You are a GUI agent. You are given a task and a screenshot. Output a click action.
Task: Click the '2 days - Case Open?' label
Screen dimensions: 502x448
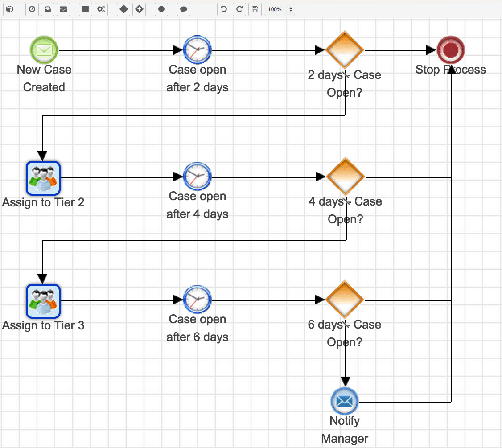click(x=345, y=84)
